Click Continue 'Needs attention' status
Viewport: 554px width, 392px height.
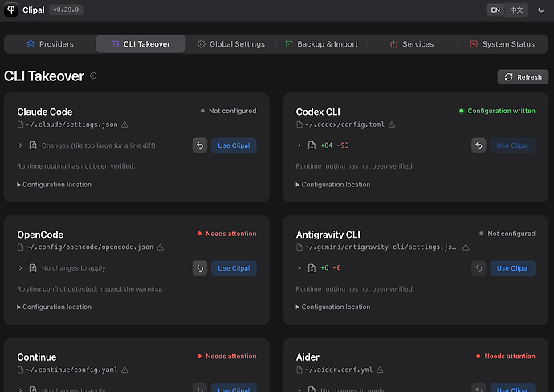pos(227,357)
